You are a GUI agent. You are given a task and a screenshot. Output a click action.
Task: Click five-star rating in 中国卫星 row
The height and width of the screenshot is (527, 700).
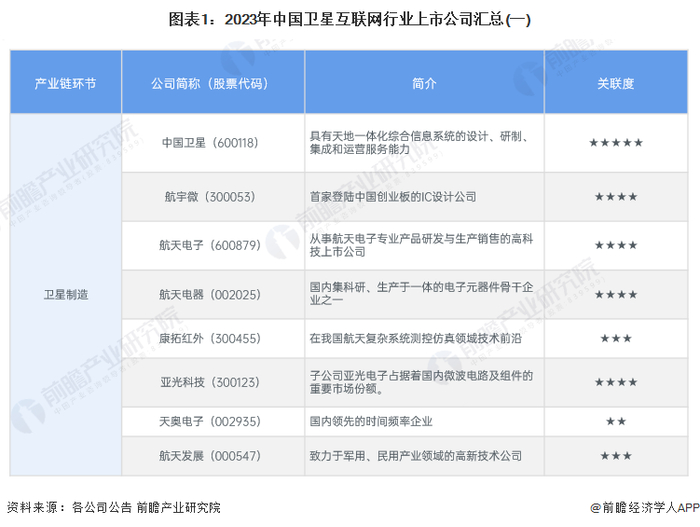pos(616,143)
